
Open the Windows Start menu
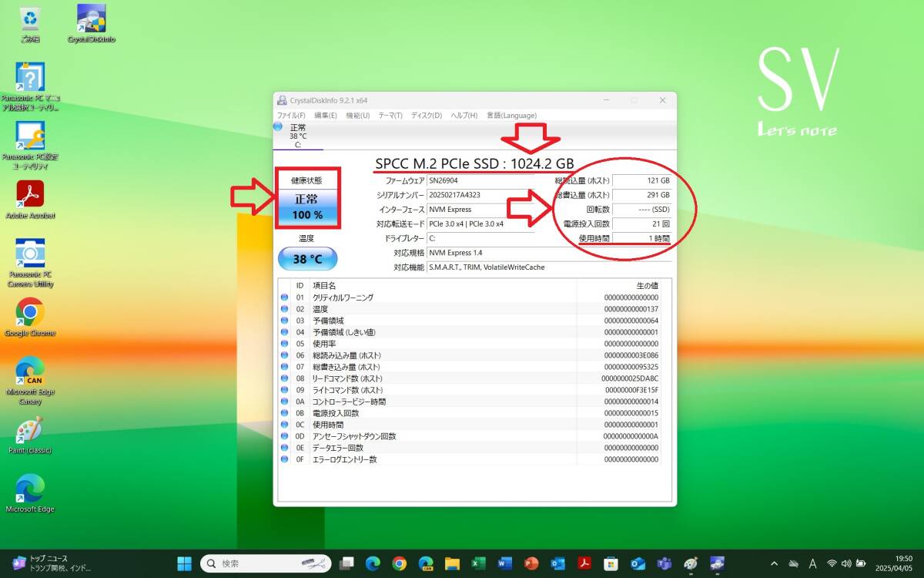185,563
